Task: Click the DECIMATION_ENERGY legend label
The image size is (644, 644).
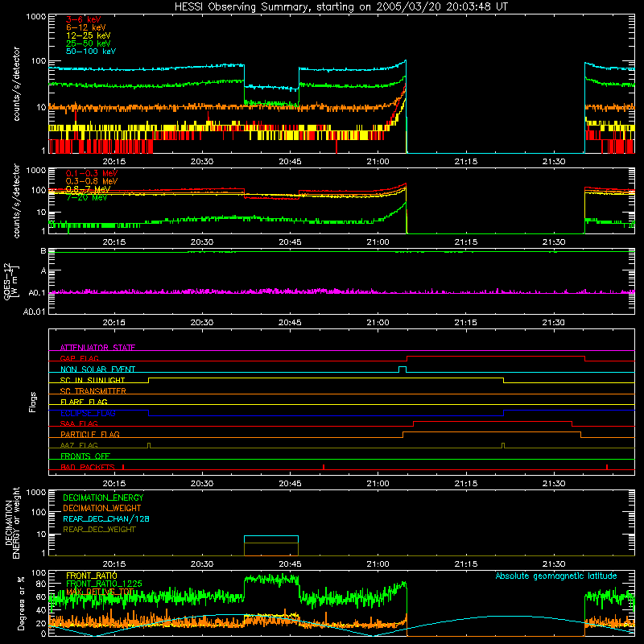Action: 103,497
